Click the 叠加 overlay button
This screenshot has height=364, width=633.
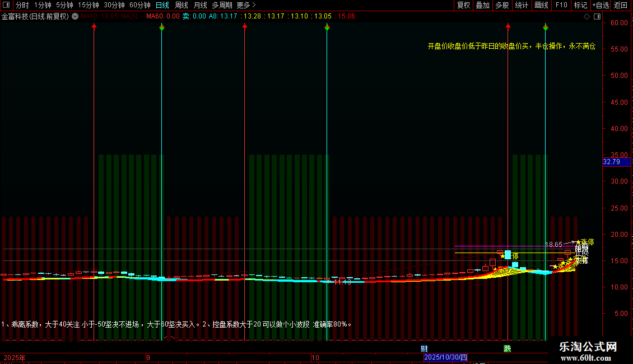point(482,5)
